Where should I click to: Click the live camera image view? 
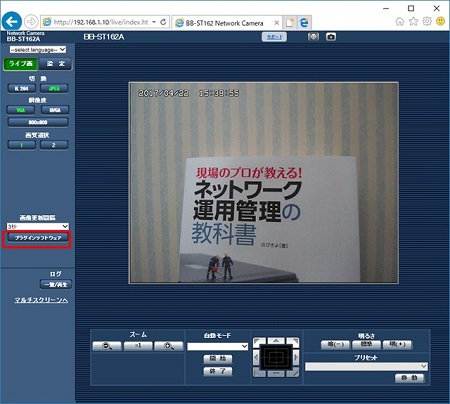[264, 183]
